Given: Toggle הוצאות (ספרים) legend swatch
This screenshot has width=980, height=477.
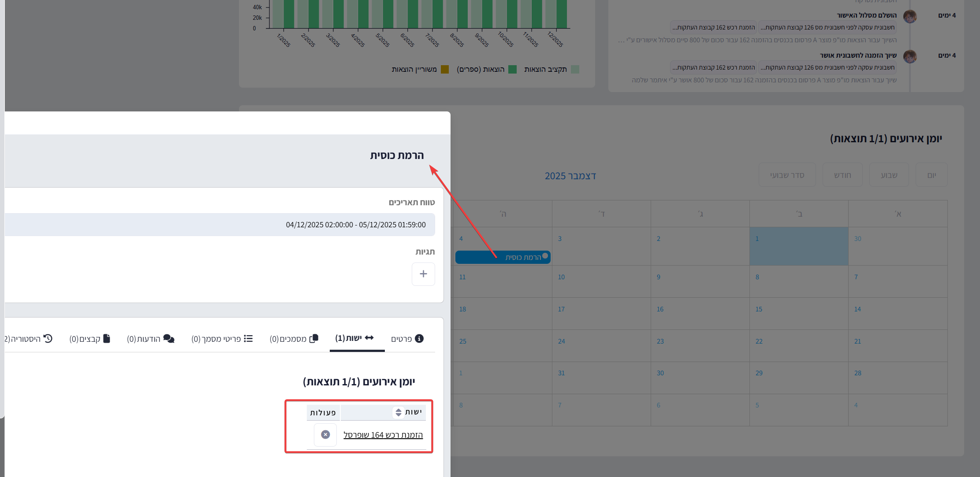Looking at the screenshot, I should click(x=512, y=70).
